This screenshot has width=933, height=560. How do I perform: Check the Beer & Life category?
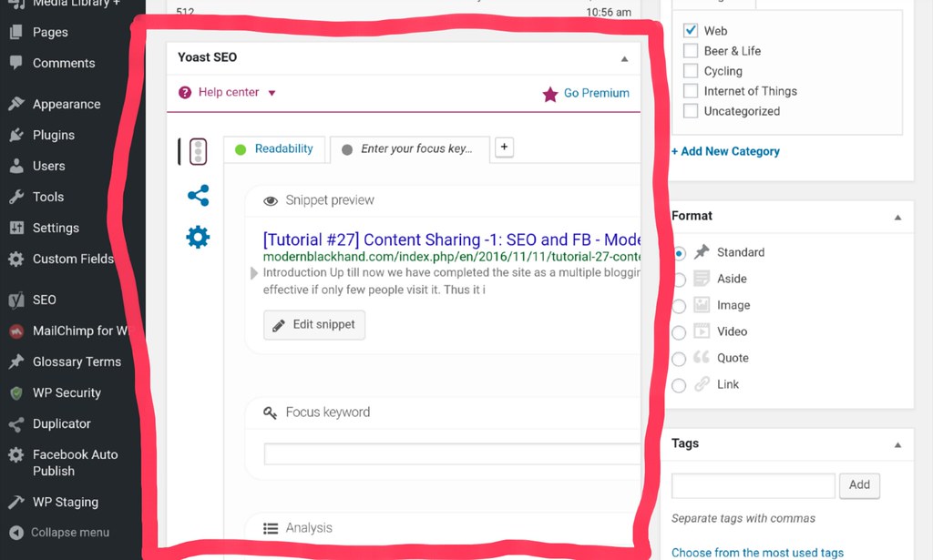tap(691, 51)
